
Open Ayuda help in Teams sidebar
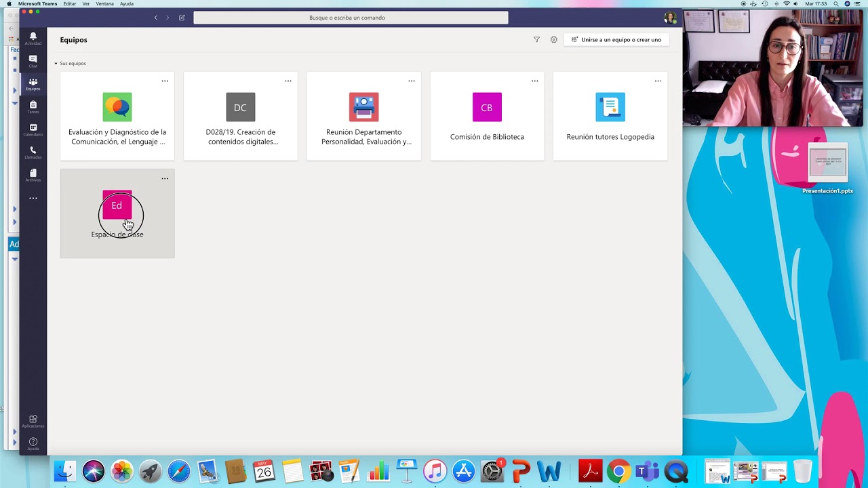pyautogui.click(x=33, y=444)
